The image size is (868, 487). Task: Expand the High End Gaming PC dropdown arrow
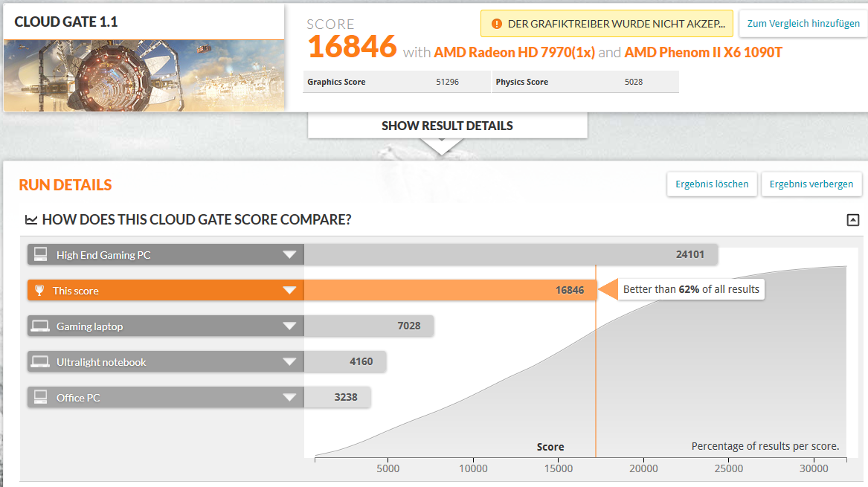click(x=289, y=254)
